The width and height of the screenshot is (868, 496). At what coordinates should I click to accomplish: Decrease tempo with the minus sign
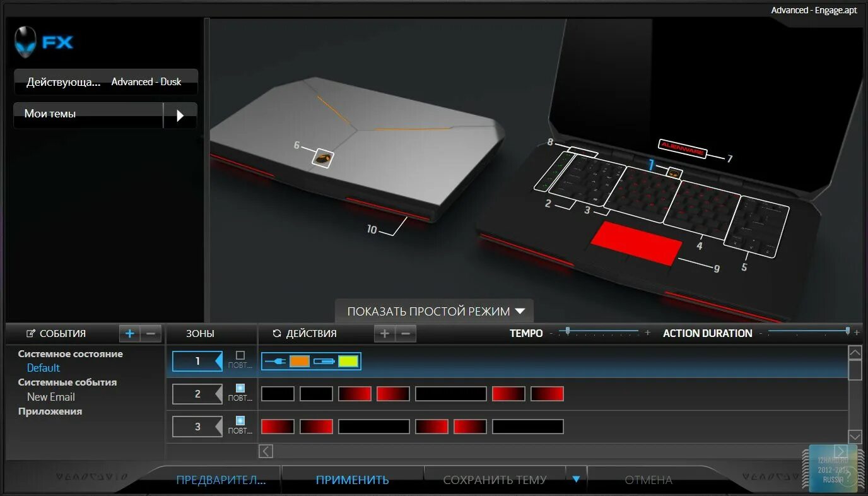tap(551, 333)
